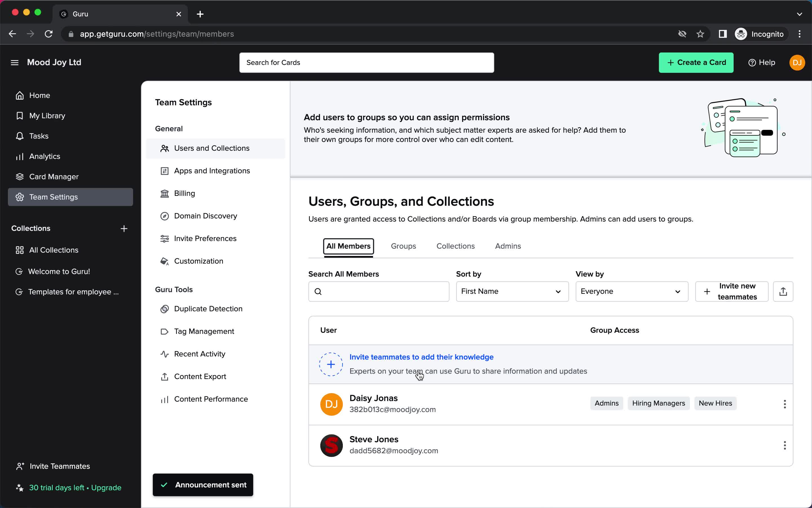Switch to the All Members tab
The height and width of the screenshot is (508, 812).
(348, 246)
